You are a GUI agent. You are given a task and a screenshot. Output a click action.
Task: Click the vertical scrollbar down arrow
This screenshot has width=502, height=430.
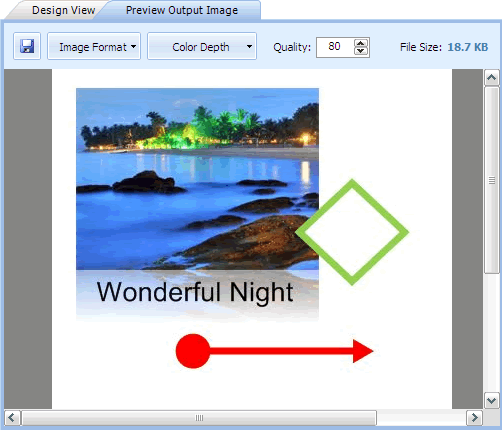492,400
